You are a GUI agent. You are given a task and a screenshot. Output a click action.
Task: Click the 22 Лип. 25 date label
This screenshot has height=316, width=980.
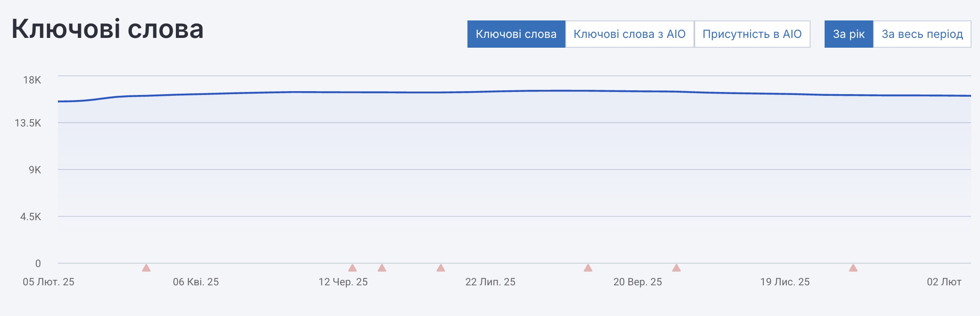pyautogui.click(x=490, y=282)
